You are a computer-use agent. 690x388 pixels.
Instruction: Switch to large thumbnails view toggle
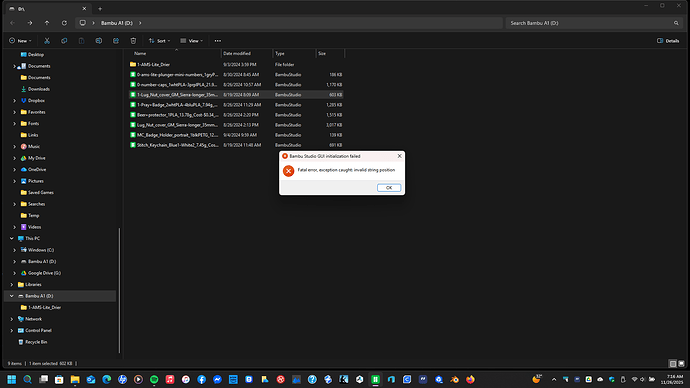pyautogui.click(x=681, y=363)
